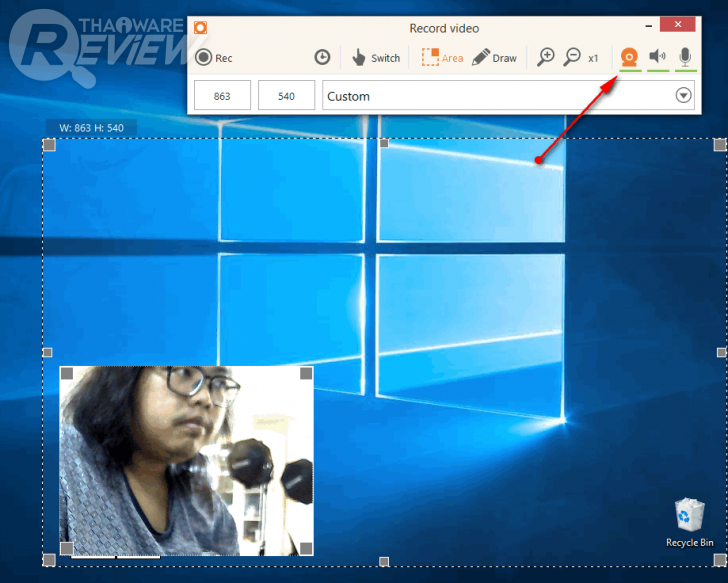
Task: Zoom in with magnifier plus icon
Action: click(x=546, y=57)
